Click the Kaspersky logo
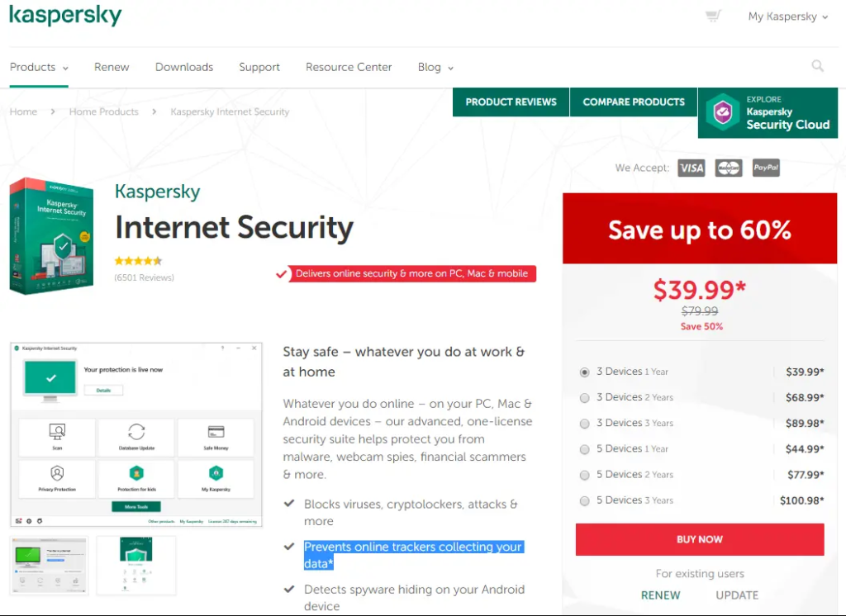The image size is (846, 616). (x=65, y=15)
